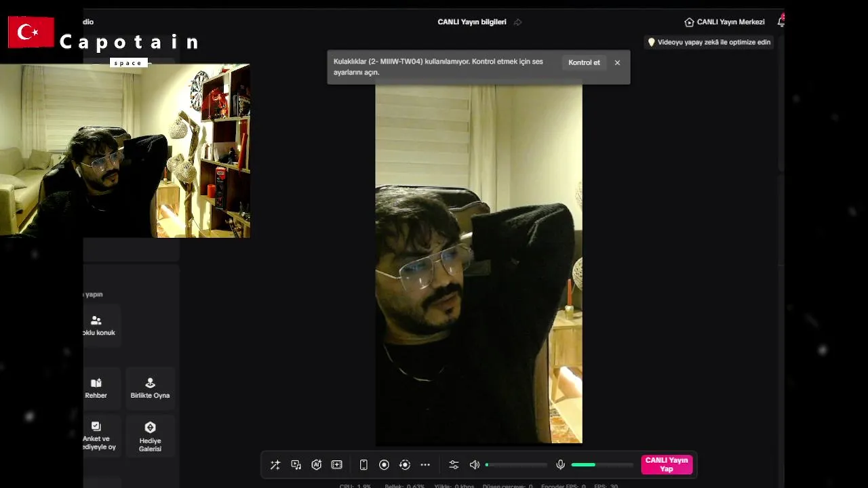
Task: Click the add scene frame icon
Action: pos(337,465)
